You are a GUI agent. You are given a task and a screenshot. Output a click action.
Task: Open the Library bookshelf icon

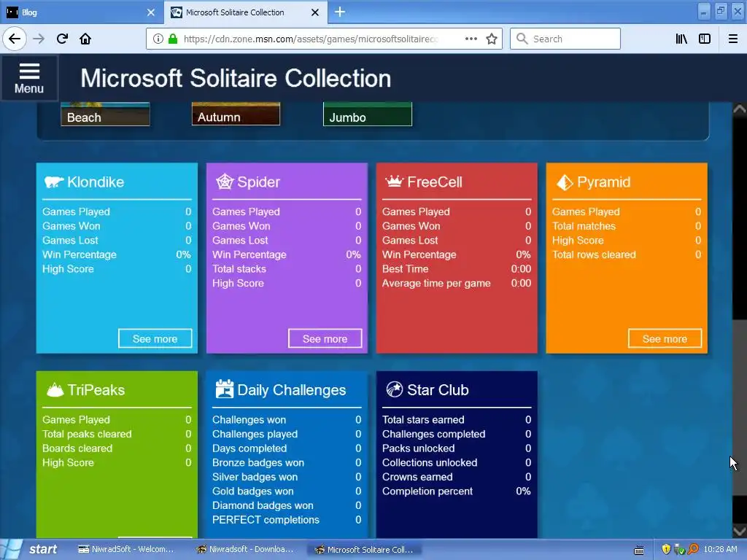point(681,39)
